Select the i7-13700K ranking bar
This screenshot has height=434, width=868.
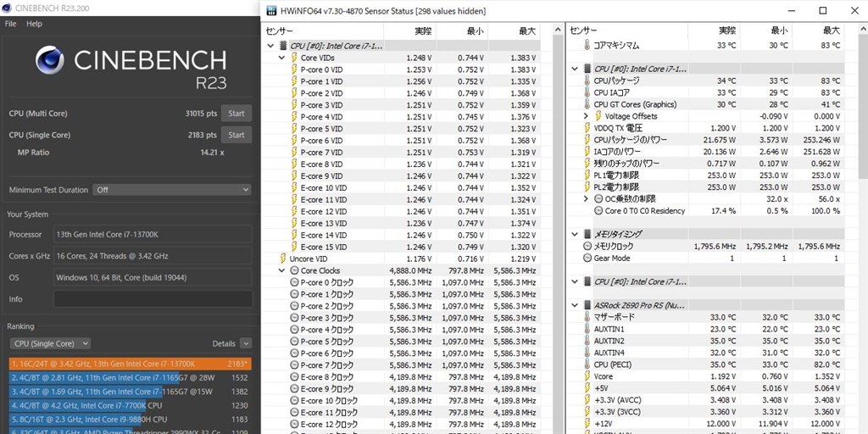pos(130,364)
